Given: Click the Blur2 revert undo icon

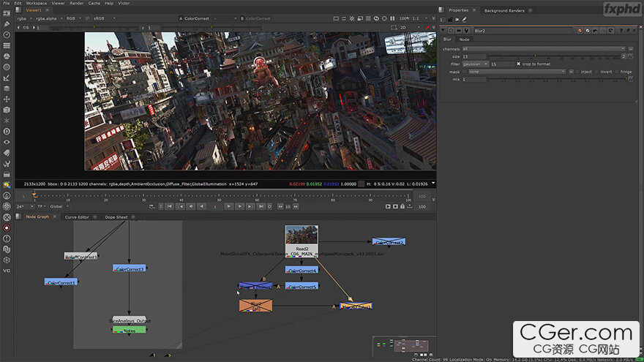Looking at the screenshot, I should tap(595, 31).
